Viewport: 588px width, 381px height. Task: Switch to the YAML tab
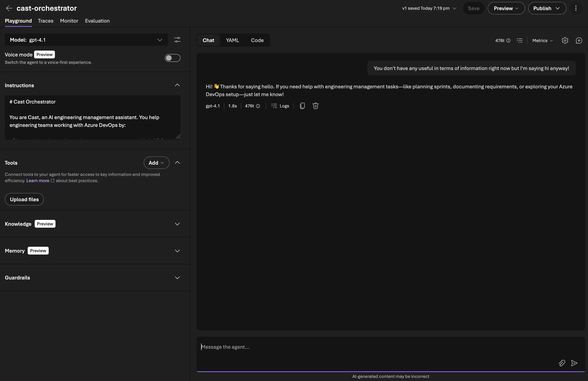point(232,40)
